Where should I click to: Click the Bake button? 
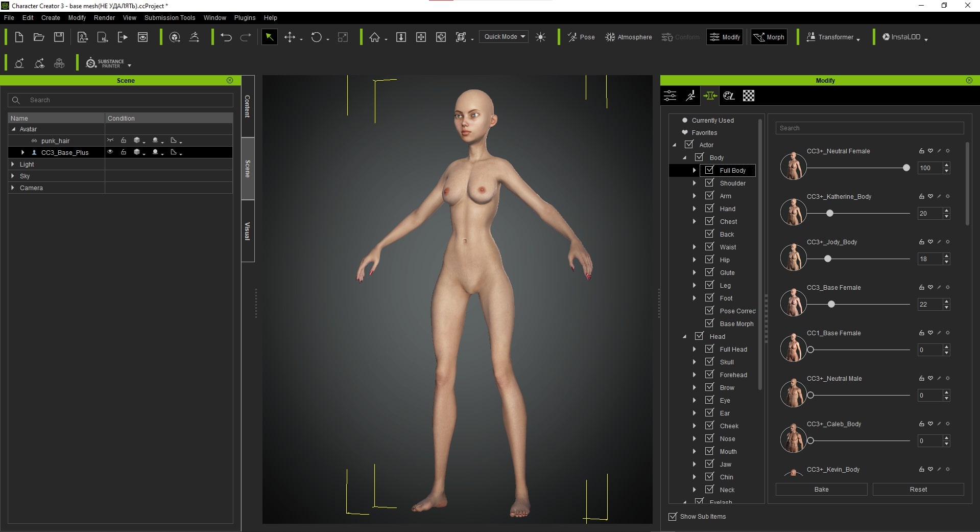point(821,489)
